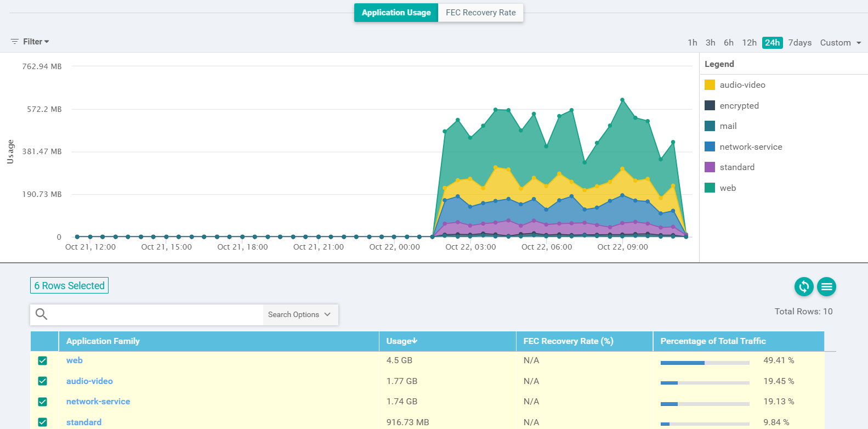Click the Usage sort arrow icon

point(415,341)
